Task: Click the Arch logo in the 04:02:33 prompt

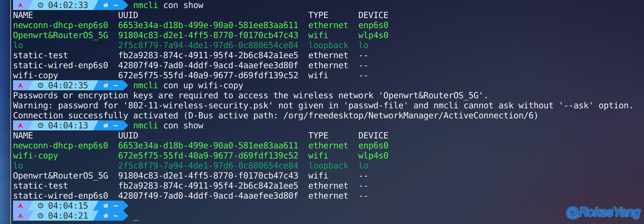Action: (x=21, y=5)
